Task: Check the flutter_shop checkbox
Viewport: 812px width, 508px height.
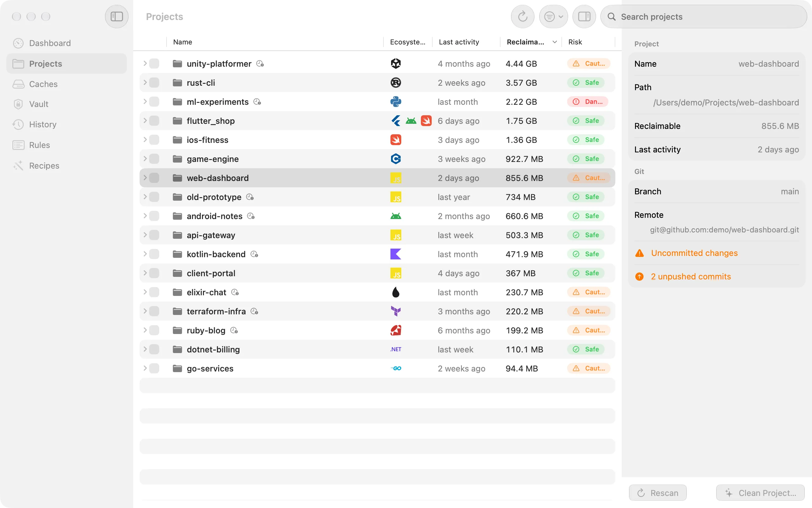Action: coord(154,121)
